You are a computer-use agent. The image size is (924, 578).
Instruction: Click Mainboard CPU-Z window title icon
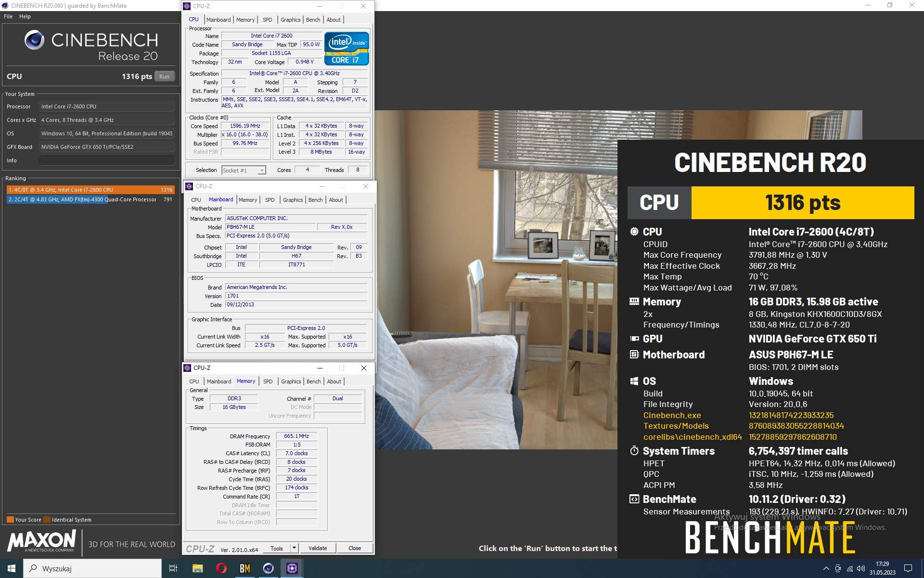point(189,186)
